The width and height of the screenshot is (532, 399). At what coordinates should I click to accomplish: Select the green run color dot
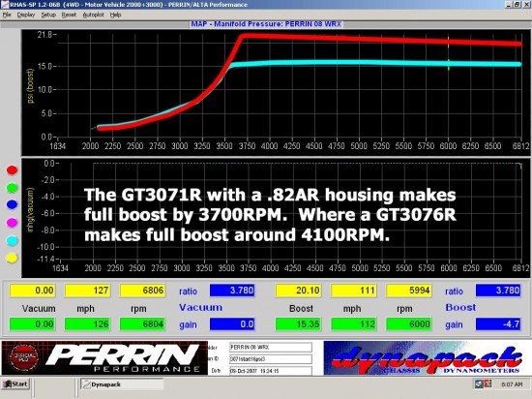(12, 188)
